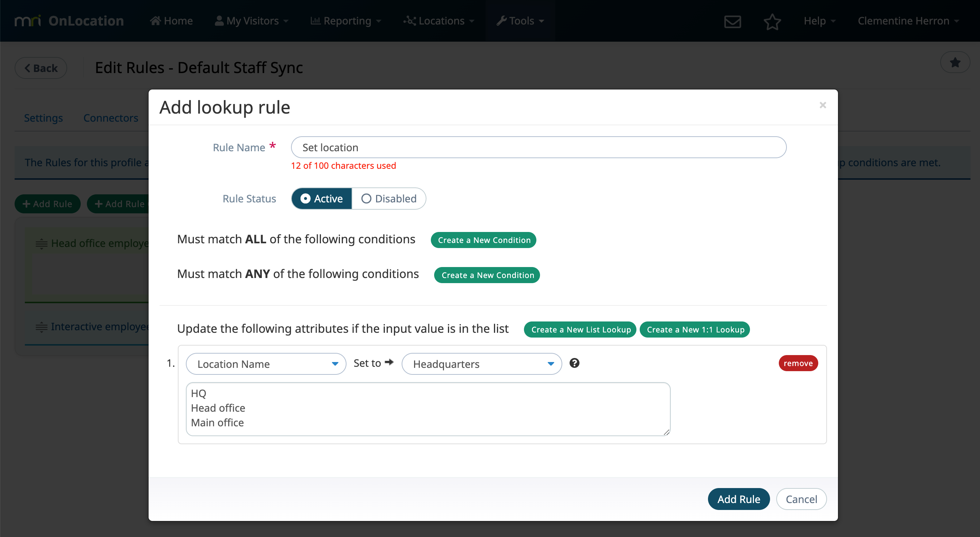Select Active rule status

321,199
